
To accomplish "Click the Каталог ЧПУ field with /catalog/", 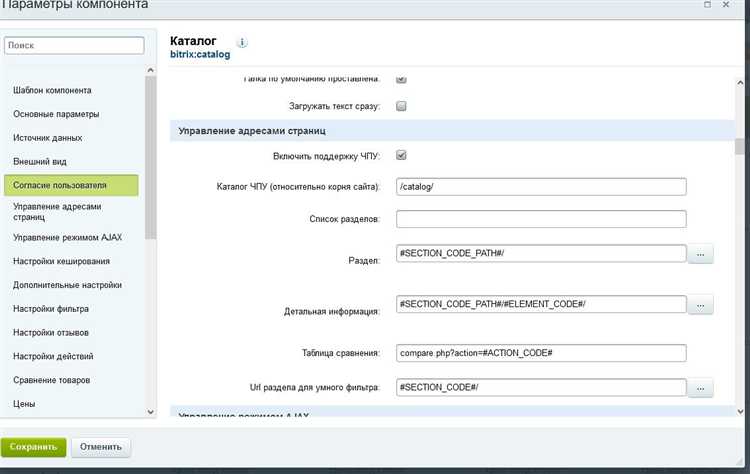I will point(541,187).
